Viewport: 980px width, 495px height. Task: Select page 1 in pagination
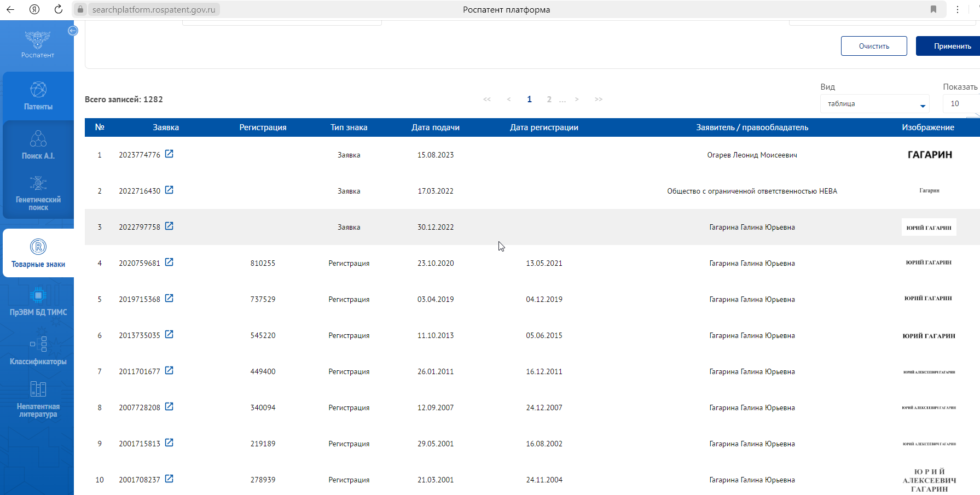(x=529, y=99)
